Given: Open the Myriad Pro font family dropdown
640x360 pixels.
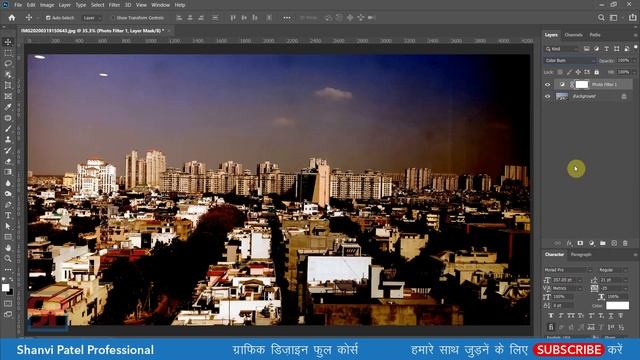Looking at the screenshot, I should (x=568, y=270).
